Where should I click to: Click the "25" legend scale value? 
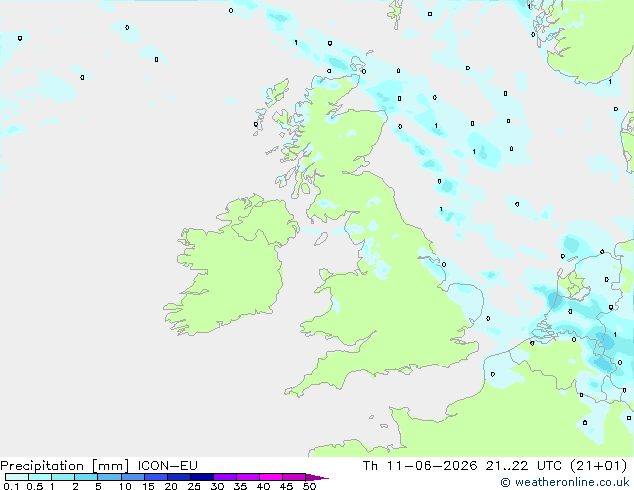pyautogui.click(x=194, y=486)
